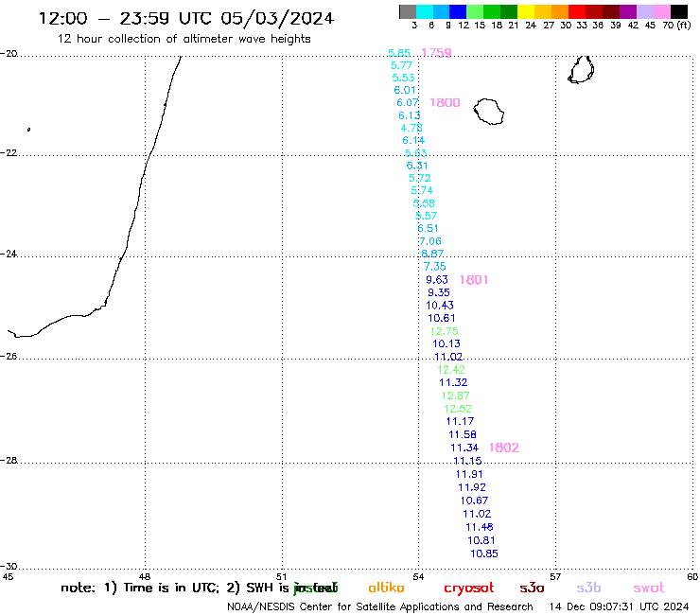Image resolution: width=700 pixels, height=615 pixels.
Task: Click the pink 'swot' legend label
Action: pos(649,589)
